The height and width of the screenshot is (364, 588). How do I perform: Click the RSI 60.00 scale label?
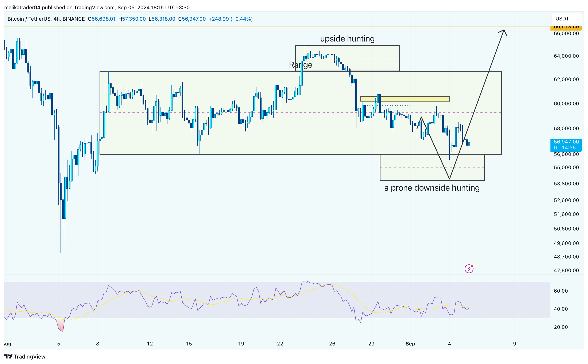tap(561, 290)
